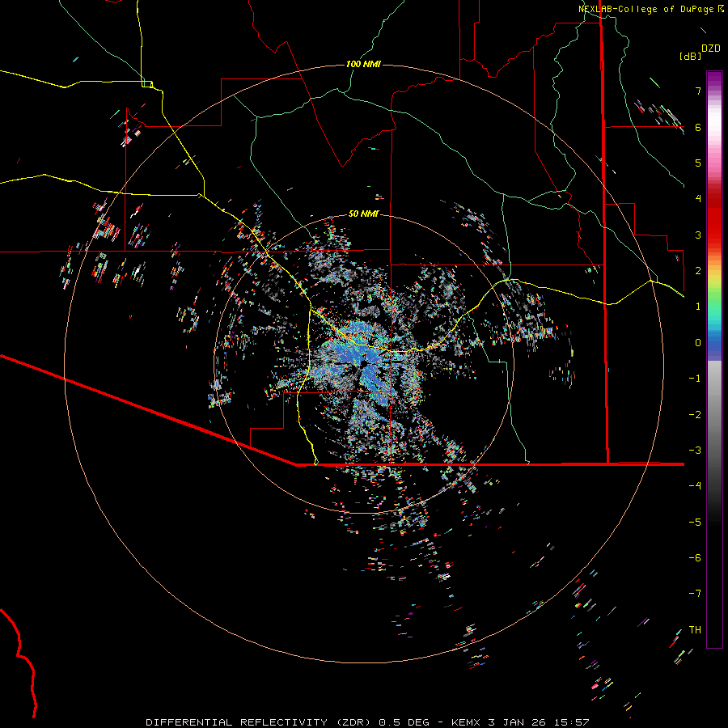Click the 6 value on the color scale
This screenshot has width=728, height=728.
point(698,127)
